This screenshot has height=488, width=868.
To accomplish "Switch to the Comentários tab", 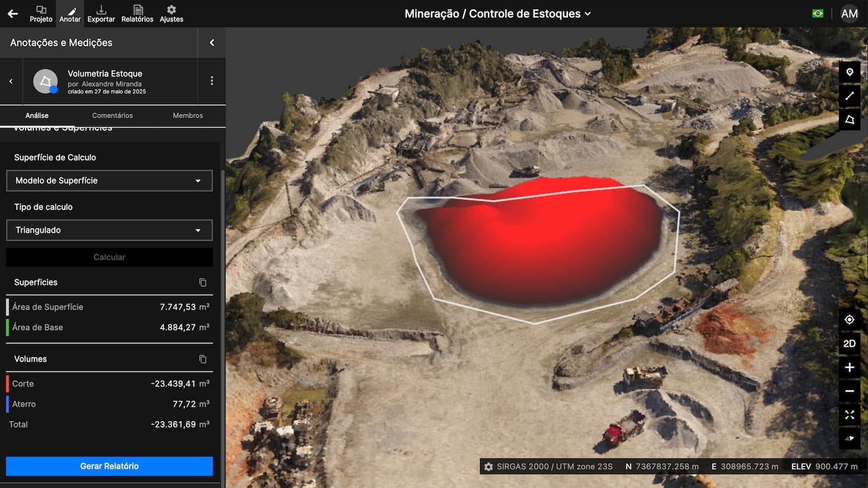I will pyautogui.click(x=112, y=116).
